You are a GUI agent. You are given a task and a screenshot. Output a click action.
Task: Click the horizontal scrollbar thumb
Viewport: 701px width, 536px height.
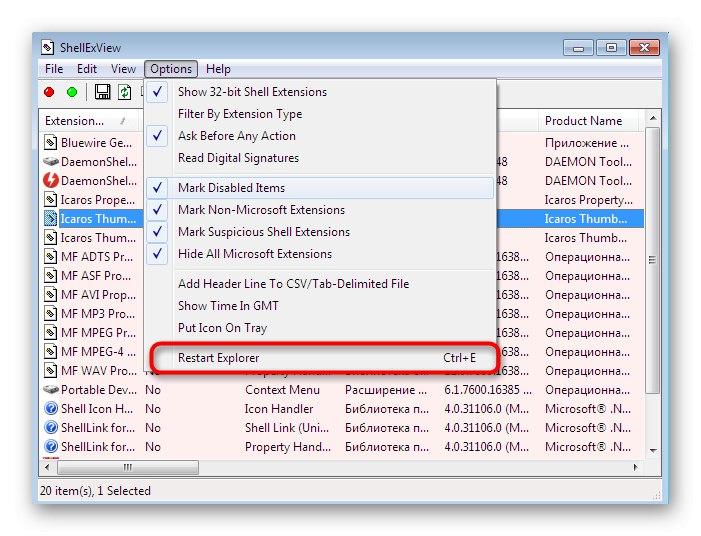click(x=128, y=467)
